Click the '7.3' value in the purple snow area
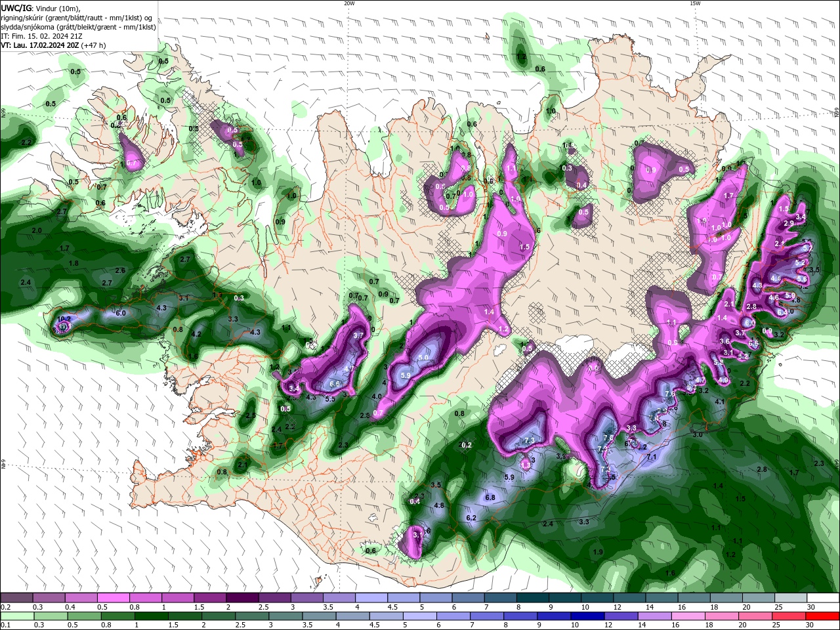Image resolution: width=840 pixels, height=630 pixels. 530,440
